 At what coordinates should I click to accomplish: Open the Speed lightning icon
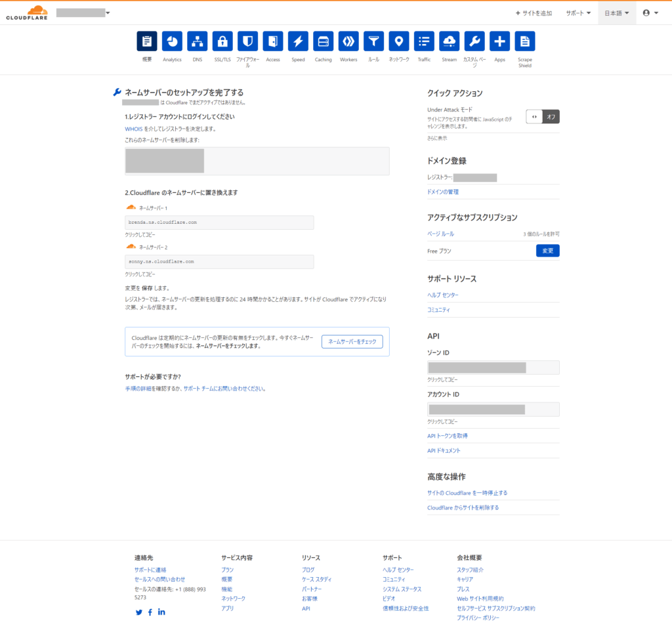coord(299,41)
